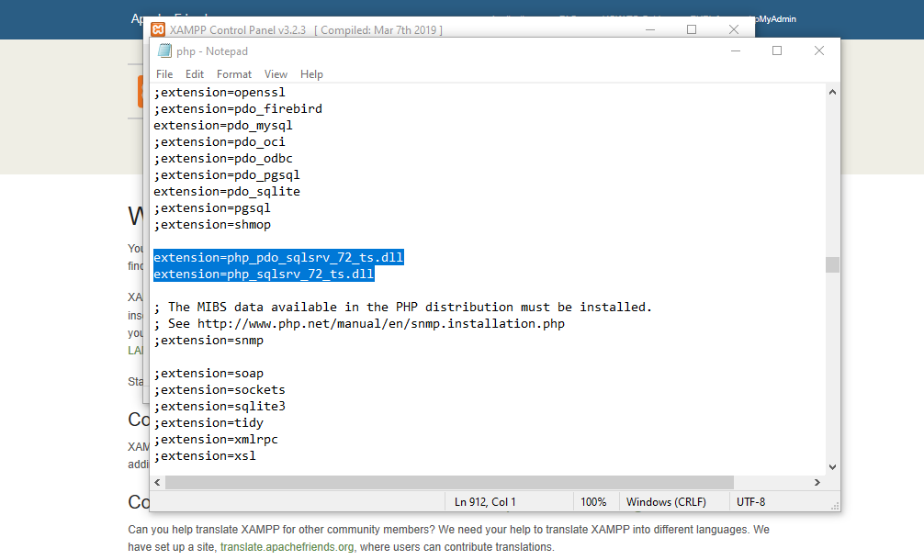
Task: Click highlighted line 'extension=php_sqlsrv_72_ts.dll'
Action: 264,274
